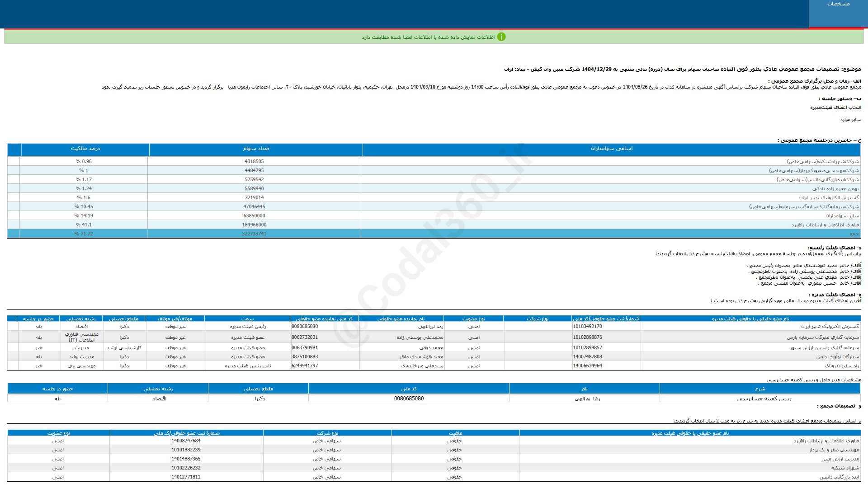Click the رییس کمیته حسابرسی description cell
868x488 pixels.
[764, 399]
